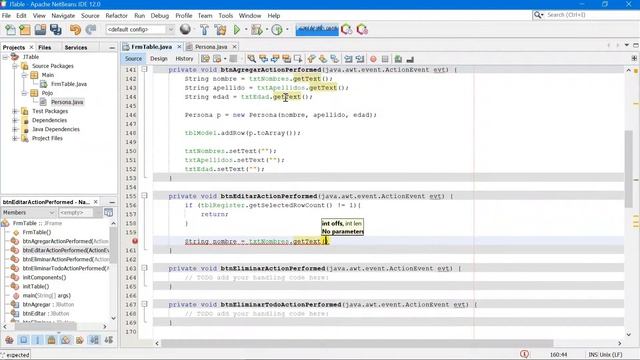Click the Shift Line Left icon
Viewport: 640px width, 360px height.
(x=348, y=59)
